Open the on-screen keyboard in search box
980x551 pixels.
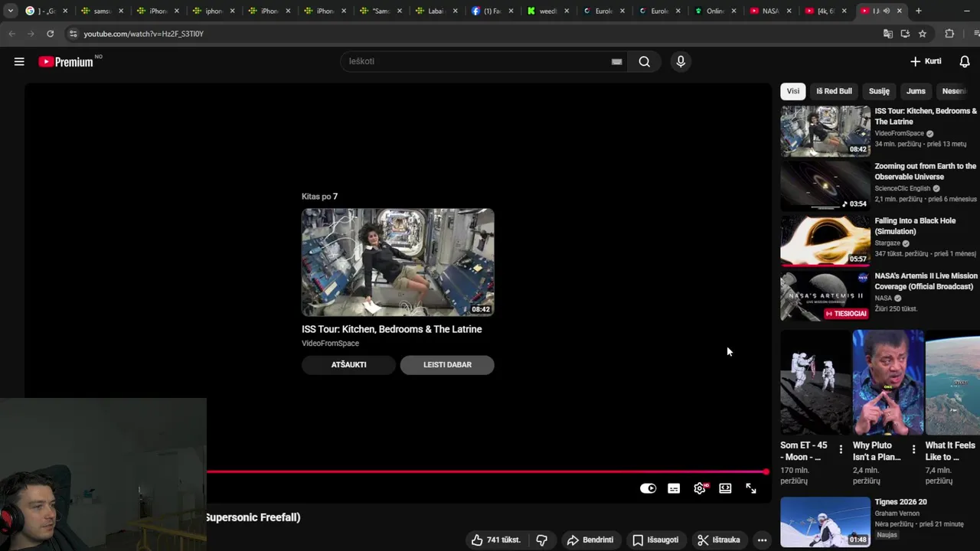click(616, 62)
